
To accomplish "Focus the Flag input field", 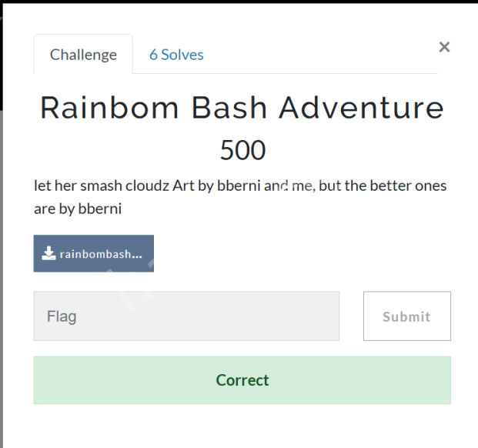I will click(x=186, y=316).
